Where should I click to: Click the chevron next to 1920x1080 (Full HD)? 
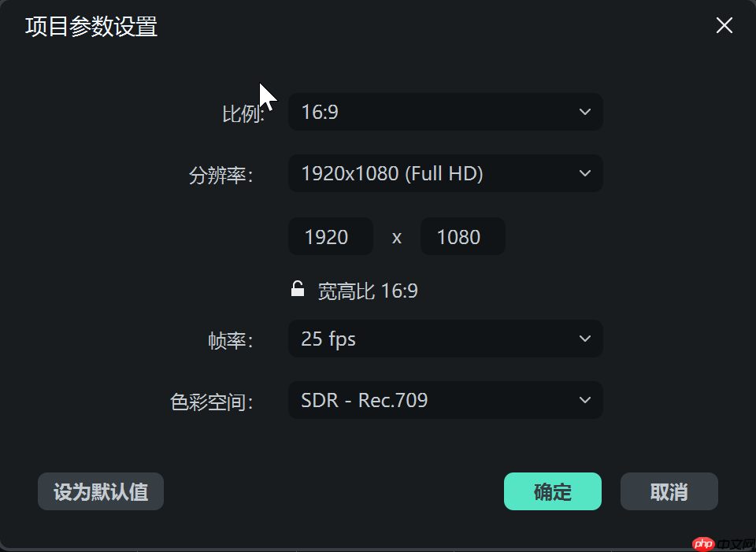(x=584, y=173)
